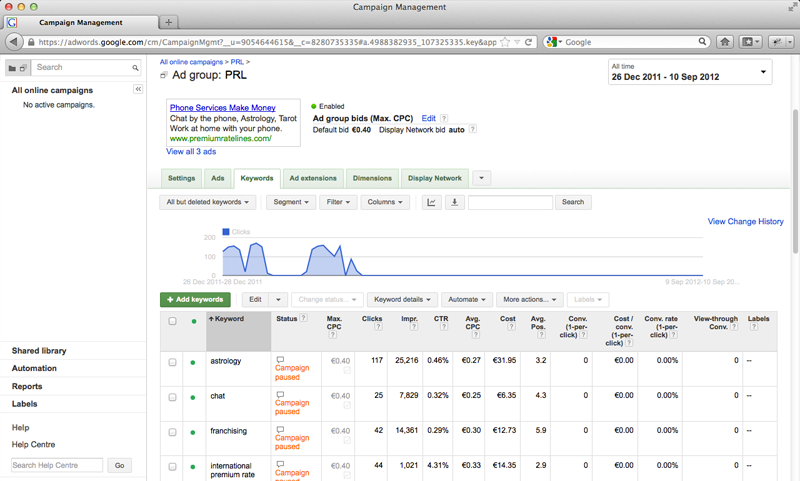Open Shared library in sidebar
Screen dimensions: 800x481
(39, 350)
